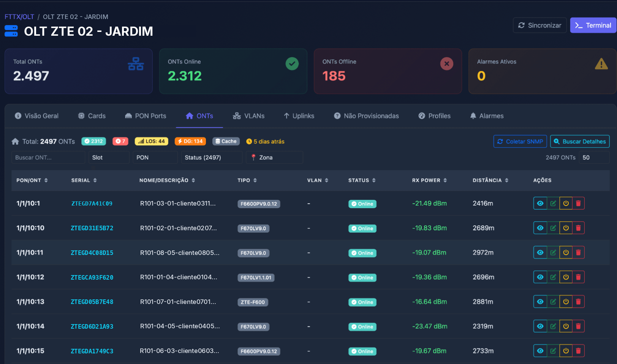This screenshot has height=364, width=617.
Task: View ONT 1/1/10:12 with eye icon
Action: pyautogui.click(x=540, y=277)
